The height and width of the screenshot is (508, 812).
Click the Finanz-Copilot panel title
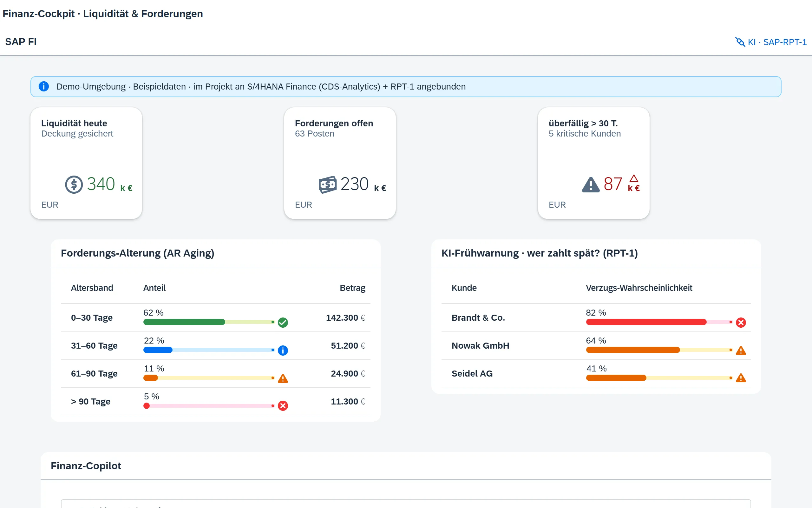tap(86, 466)
